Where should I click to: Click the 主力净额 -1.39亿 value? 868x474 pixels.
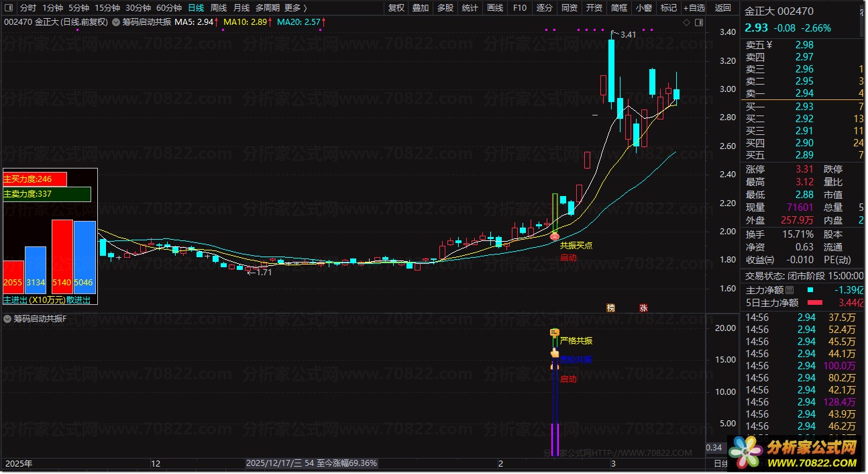pyautogui.click(x=849, y=290)
